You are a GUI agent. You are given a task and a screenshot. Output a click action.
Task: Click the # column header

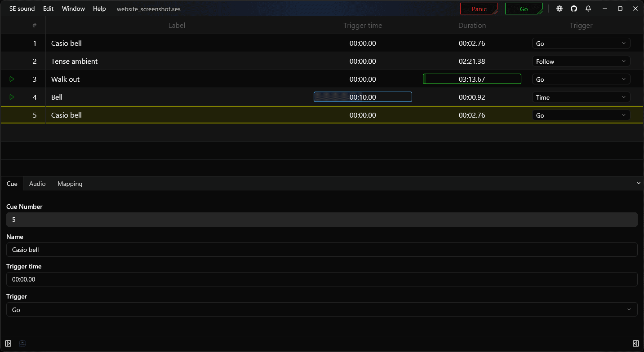pyautogui.click(x=35, y=26)
